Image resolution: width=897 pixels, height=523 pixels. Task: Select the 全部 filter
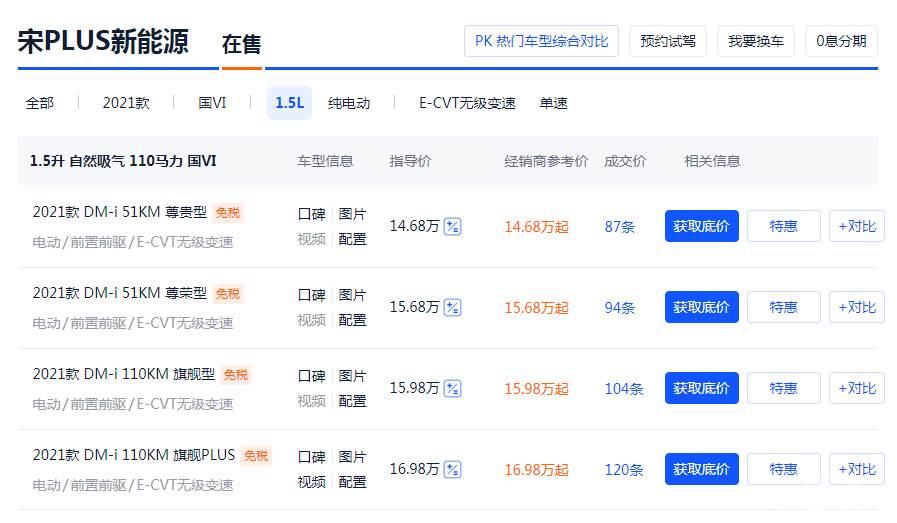(x=39, y=104)
